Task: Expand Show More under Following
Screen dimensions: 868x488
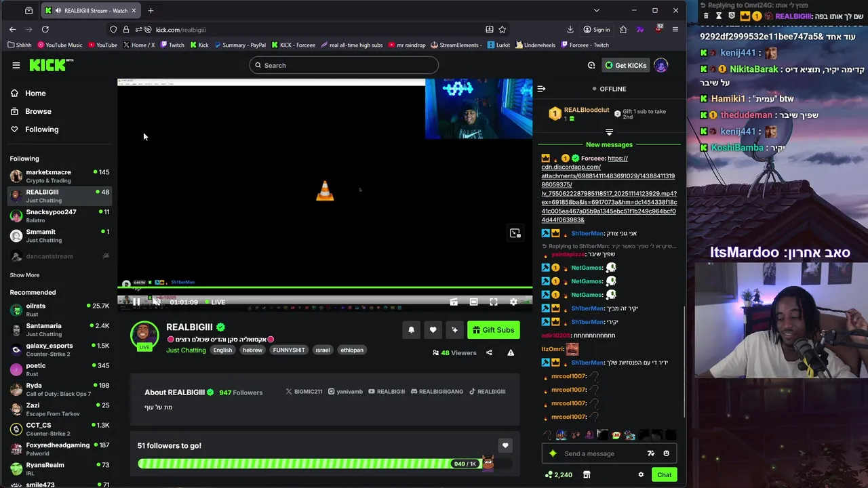Action: point(24,275)
